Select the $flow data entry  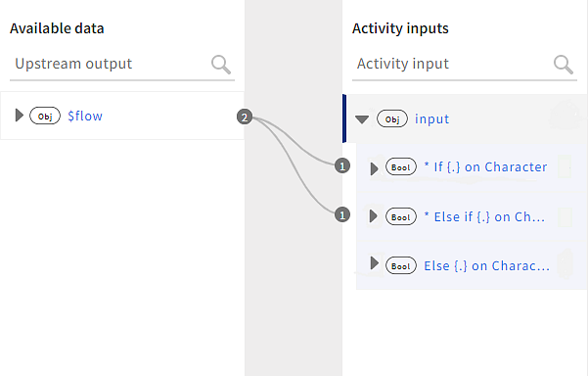tap(122, 116)
